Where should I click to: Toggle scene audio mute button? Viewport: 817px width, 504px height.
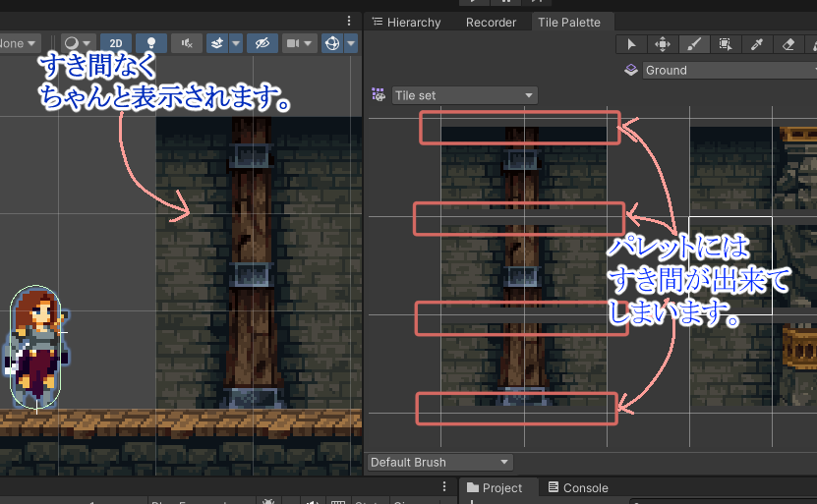[x=187, y=43]
